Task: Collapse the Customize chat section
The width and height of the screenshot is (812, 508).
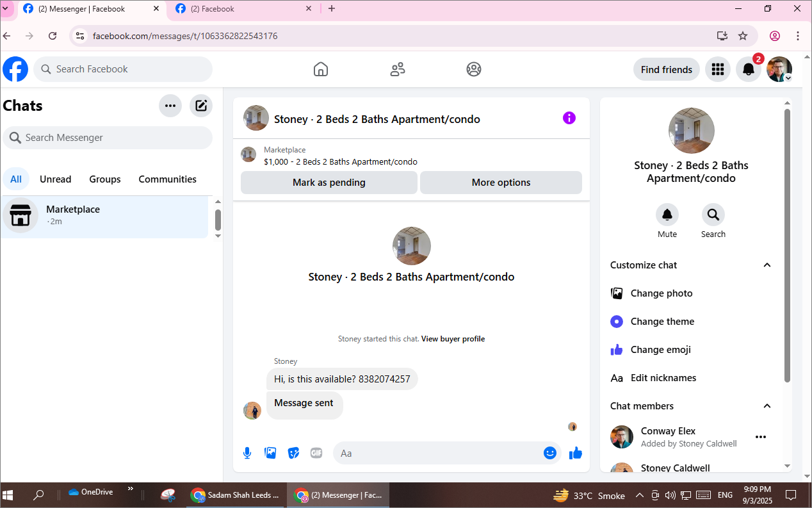Action: point(767,265)
